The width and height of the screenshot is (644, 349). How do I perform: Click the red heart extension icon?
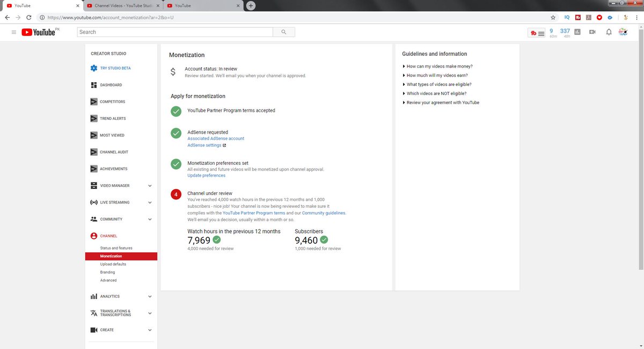[x=599, y=17]
